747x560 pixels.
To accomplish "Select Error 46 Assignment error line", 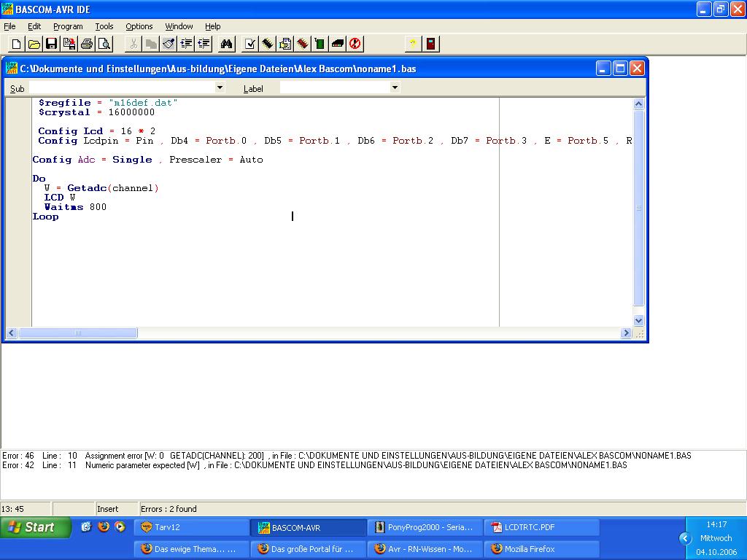I will point(347,456).
